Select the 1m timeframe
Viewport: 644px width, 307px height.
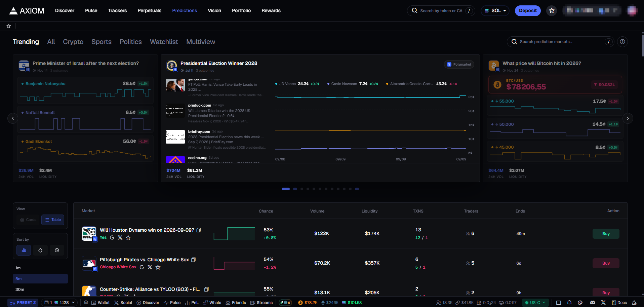tap(40, 268)
